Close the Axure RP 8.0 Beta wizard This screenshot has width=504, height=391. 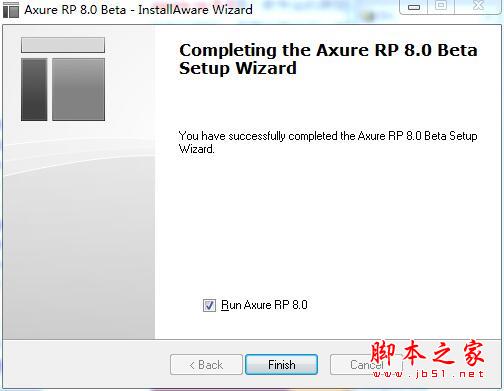pos(478,6)
